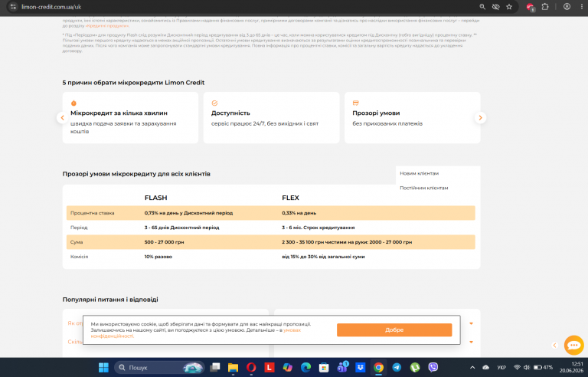Open the Кредитні продукти link

pyautogui.click(x=107, y=26)
